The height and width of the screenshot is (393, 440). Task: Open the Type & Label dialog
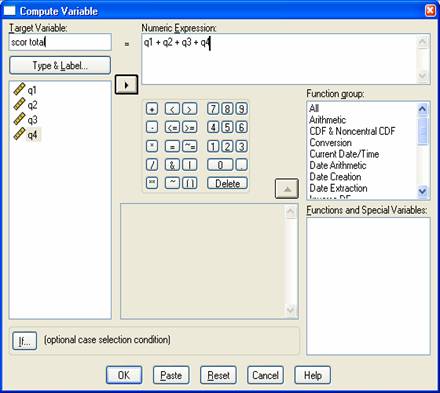click(x=60, y=66)
